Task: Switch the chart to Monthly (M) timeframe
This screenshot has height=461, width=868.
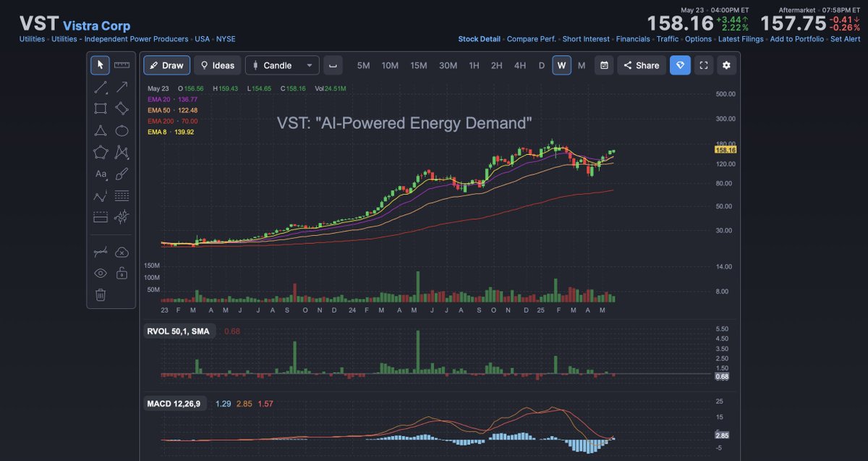Action: click(582, 65)
